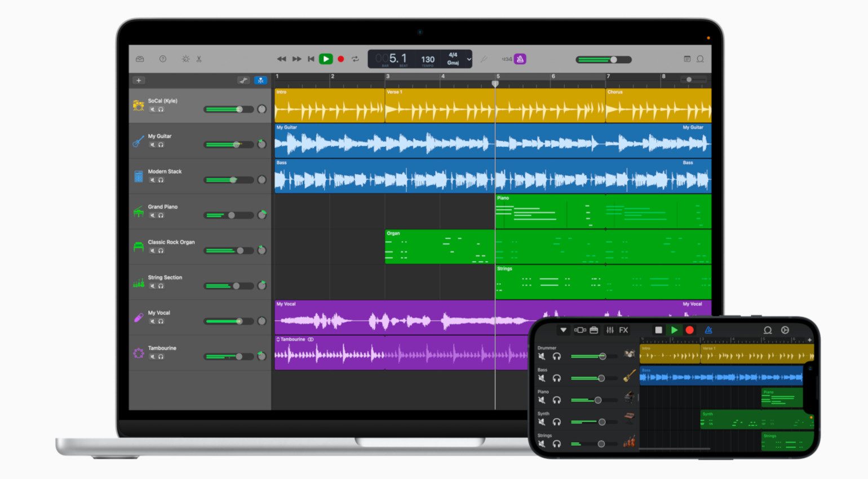Toggle the cycle loop button

tap(355, 59)
